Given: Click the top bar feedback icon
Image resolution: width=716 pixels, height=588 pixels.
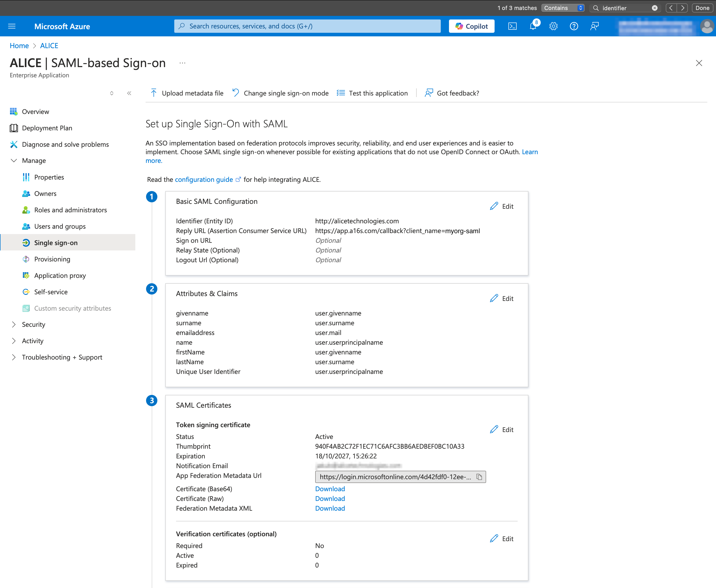Looking at the screenshot, I should 594,26.
